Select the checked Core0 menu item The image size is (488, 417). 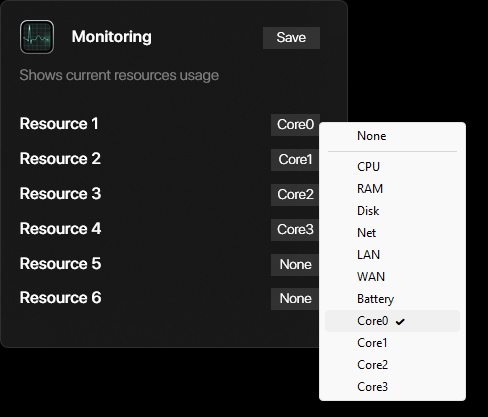tap(392, 321)
